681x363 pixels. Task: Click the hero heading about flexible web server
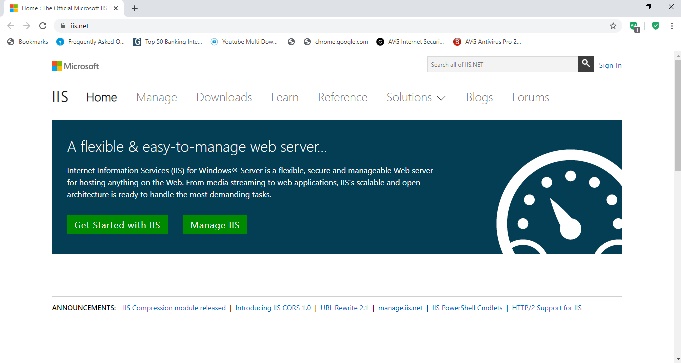pos(197,147)
